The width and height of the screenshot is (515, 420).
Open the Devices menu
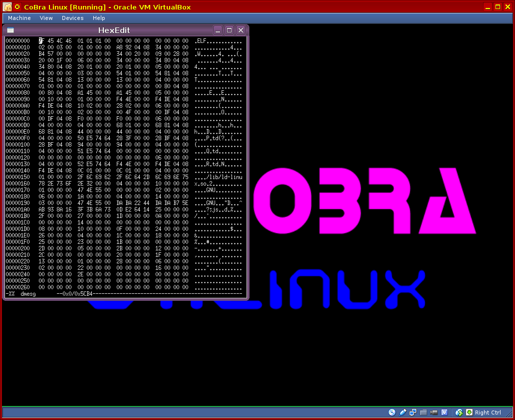(x=73, y=18)
